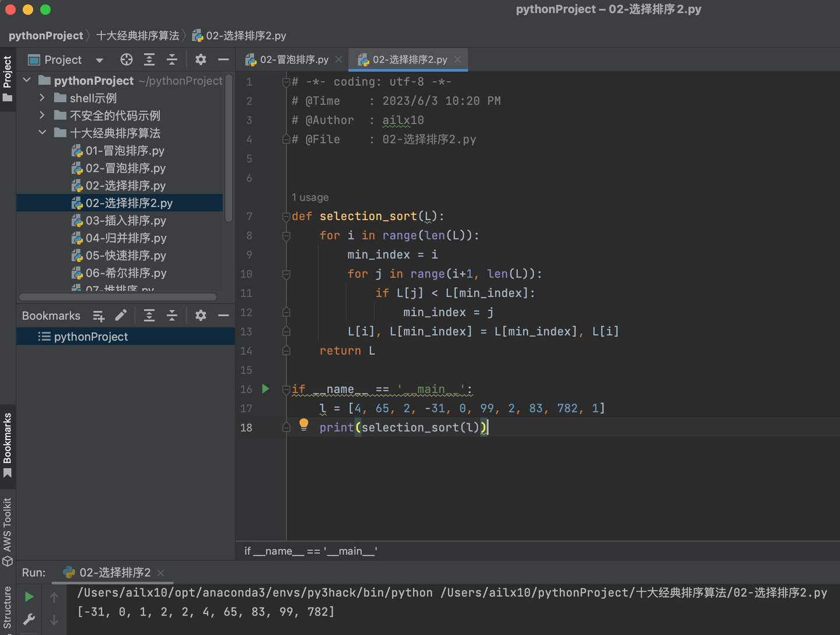
Task: Close the 02-冒泡排序.py editor tab
Action: point(339,60)
